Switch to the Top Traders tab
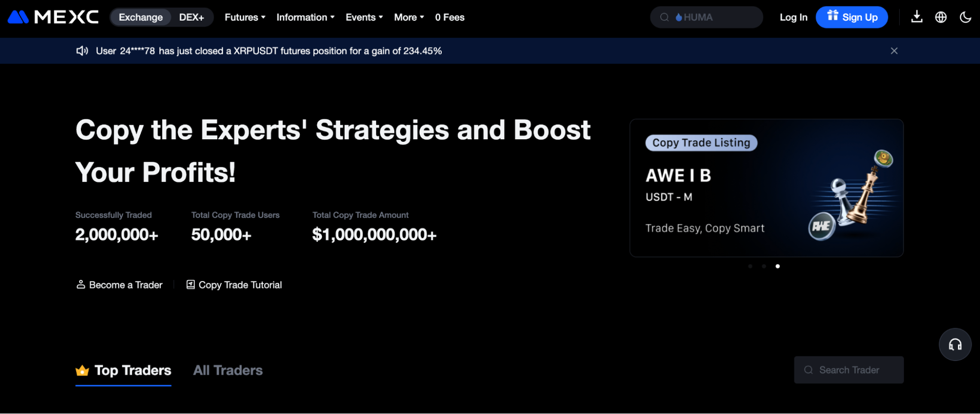Image resolution: width=980 pixels, height=414 pixels. tap(124, 370)
